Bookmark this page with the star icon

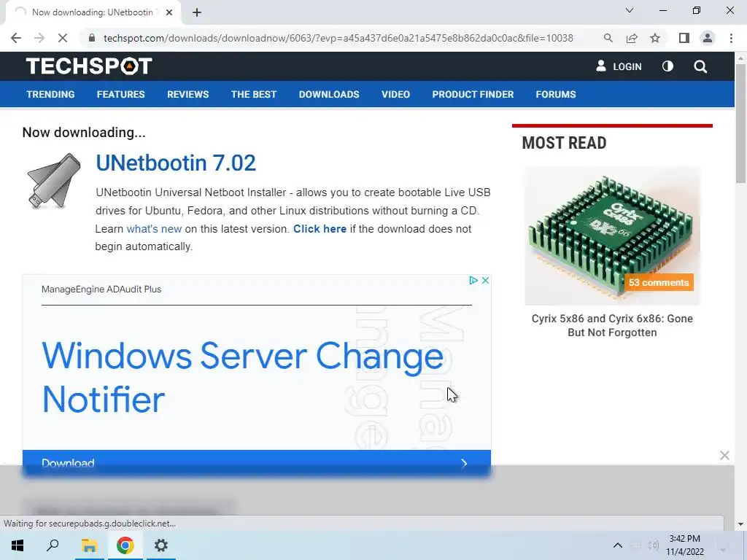(655, 38)
